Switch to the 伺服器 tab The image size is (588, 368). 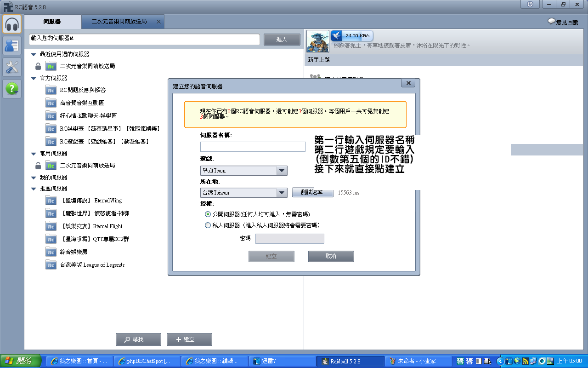pyautogui.click(x=52, y=22)
